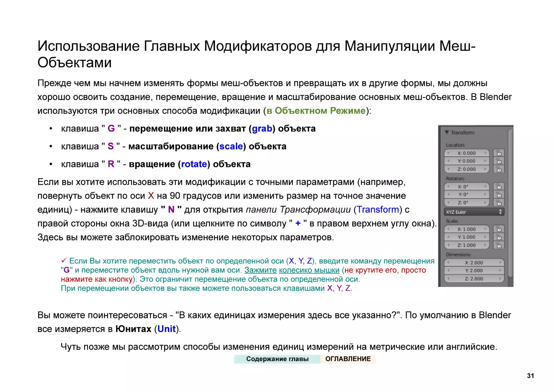The height and width of the screenshot is (392, 555).
Task: Click the Dimensions Z: 2.000 value field
Action: click(474, 279)
